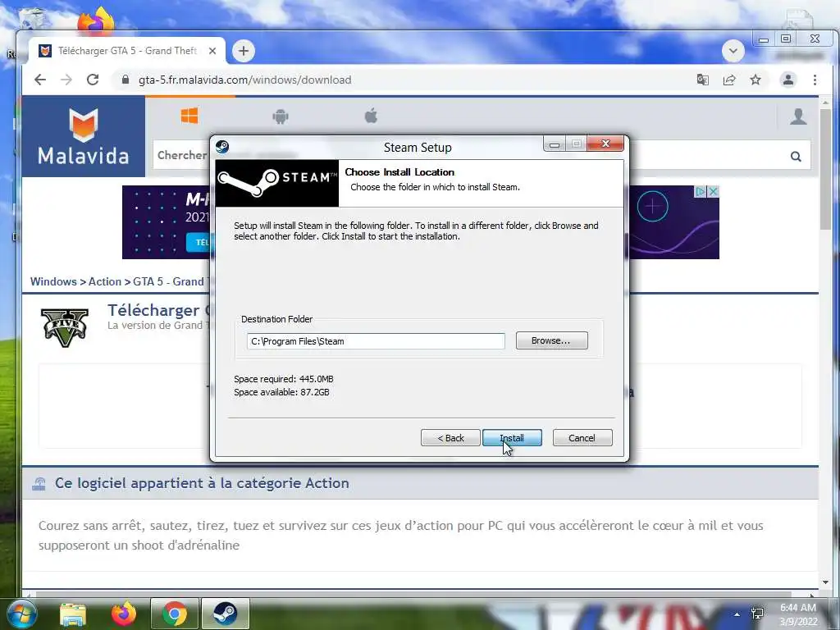
Task: Click 'Space available: 87.2GB' text
Action: 281,392
